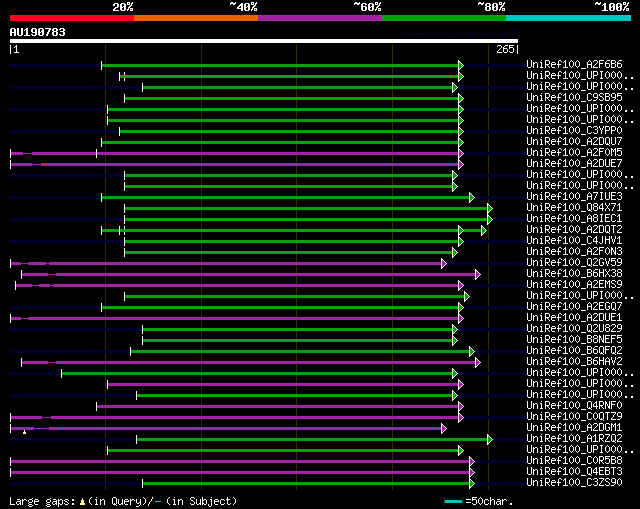Viewport: 640px width, 509px height.
Task: Click arrowhead ending the UniRef100_B6HAV2 alignment
Action: [478, 362]
